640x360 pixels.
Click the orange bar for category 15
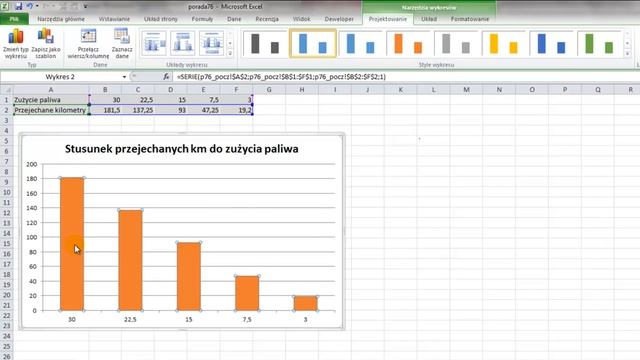coord(189,276)
